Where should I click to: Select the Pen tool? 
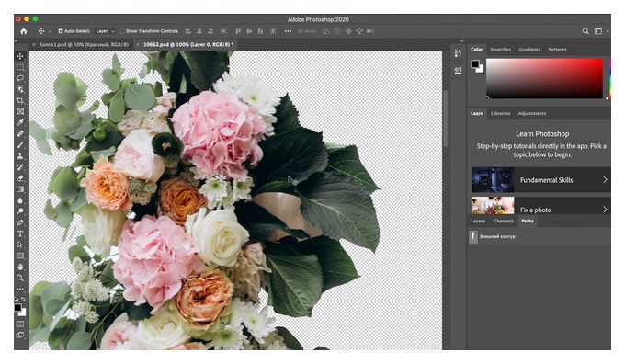click(20, 222)
